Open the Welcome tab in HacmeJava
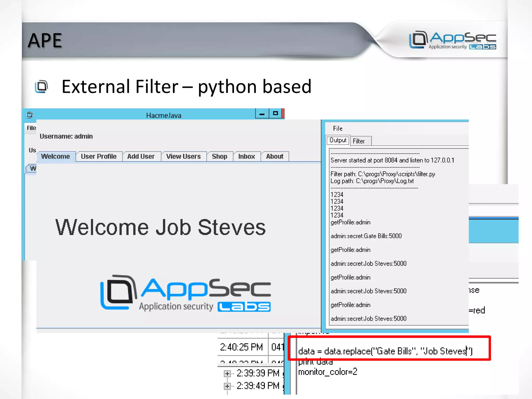The width and height of the screenshot is (532, 399). click(x=56, y=156)
